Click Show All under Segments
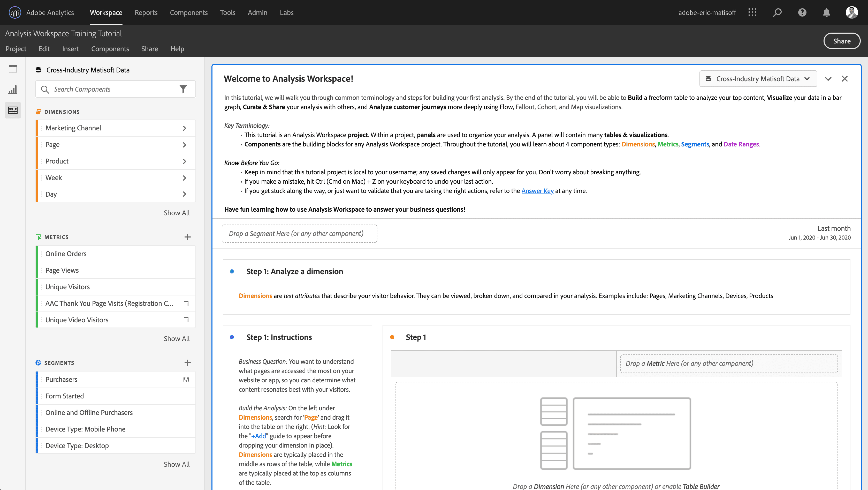Image resolution: width=868 pixels, height=490 pixels. (x=176, y=464)
